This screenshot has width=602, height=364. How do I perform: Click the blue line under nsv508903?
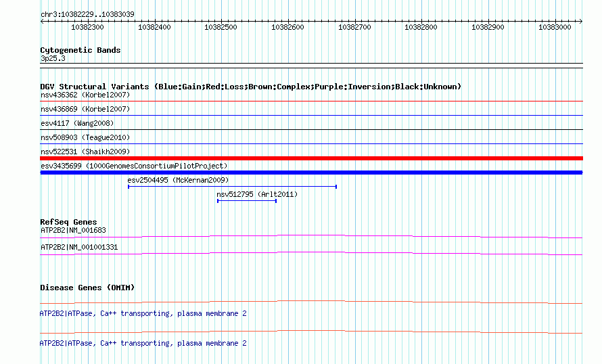pos(311,143)
